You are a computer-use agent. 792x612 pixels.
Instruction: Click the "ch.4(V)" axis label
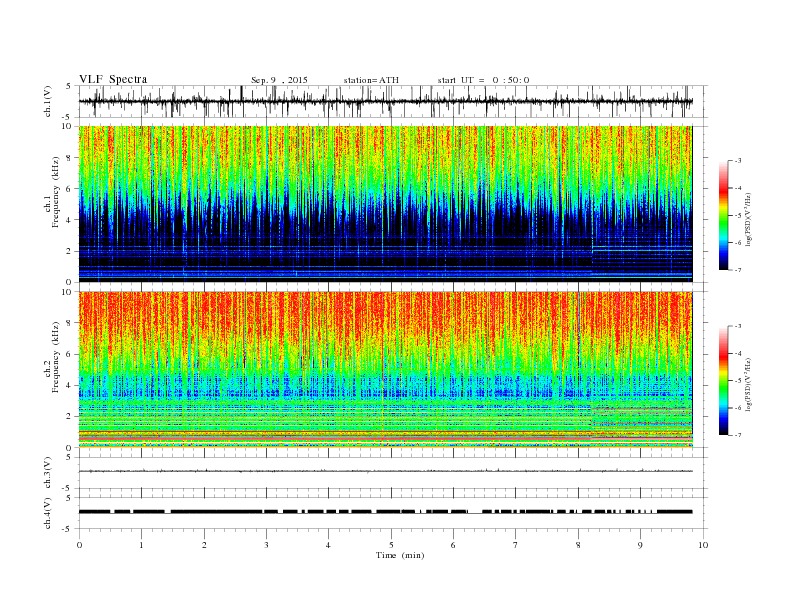(48, 513)
